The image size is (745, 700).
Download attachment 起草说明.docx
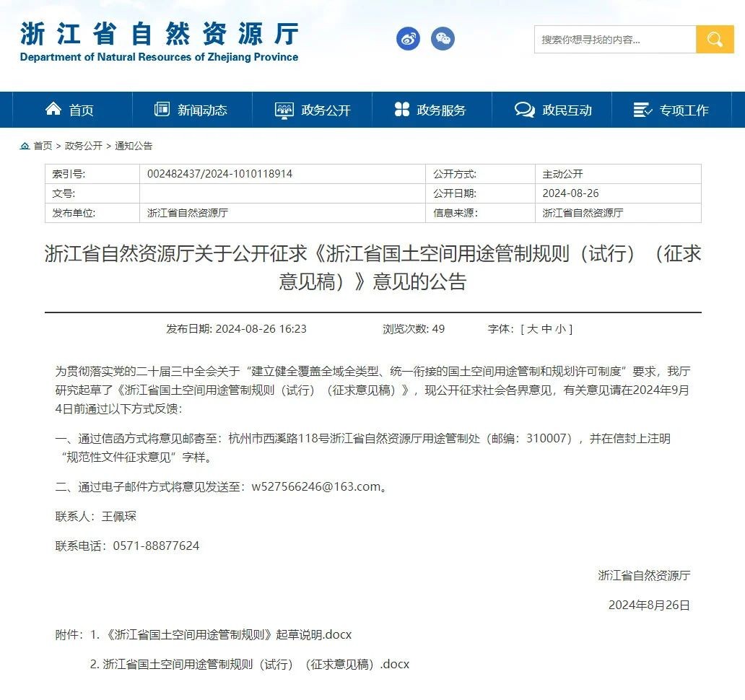pos(226,635)
